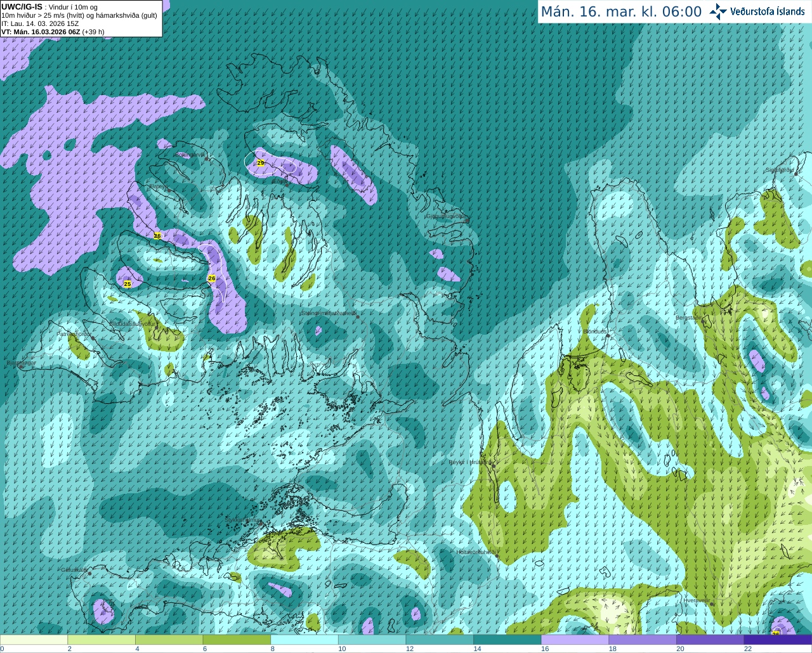Viewport: 812px width, 653px height.
Task: Click the 26 gust marker nearest Flateyri
Action: (157, 236)
